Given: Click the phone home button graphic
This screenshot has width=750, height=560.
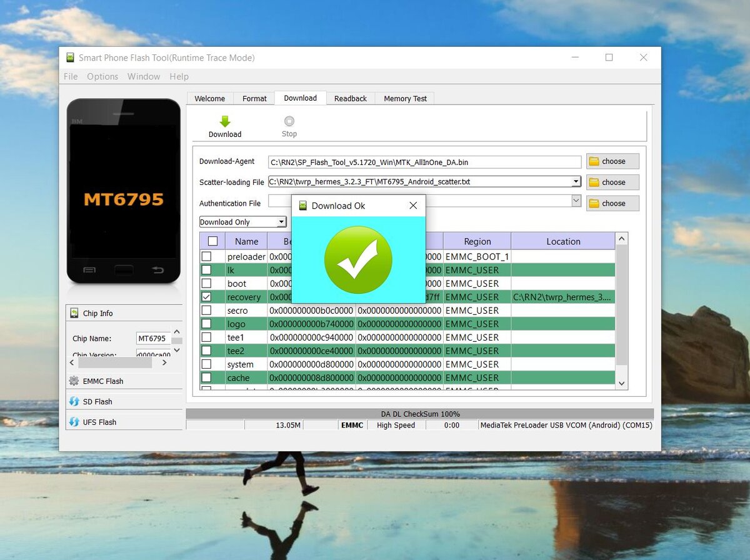Looking at the screenshot, I should [x=124, y=270].
